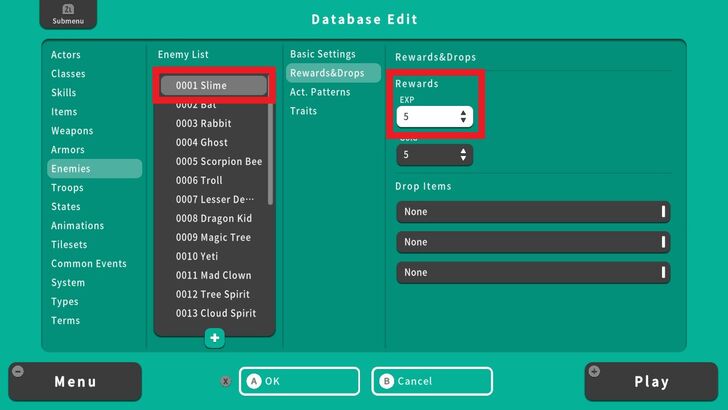Click the EXP input field
This screenshot has height=410, width=728.
[425, 117]
